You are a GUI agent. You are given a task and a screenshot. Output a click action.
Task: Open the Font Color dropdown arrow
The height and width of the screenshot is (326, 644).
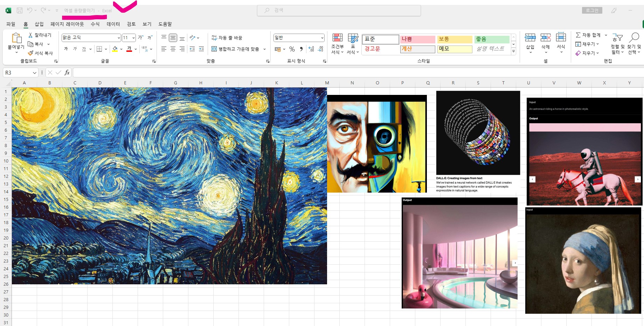[136, 49]
